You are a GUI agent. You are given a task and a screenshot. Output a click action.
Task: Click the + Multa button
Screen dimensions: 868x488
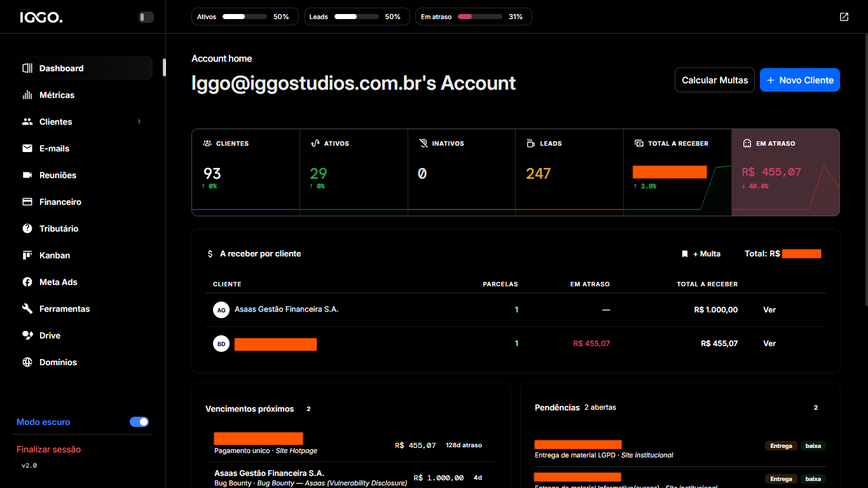click(701, 254)
